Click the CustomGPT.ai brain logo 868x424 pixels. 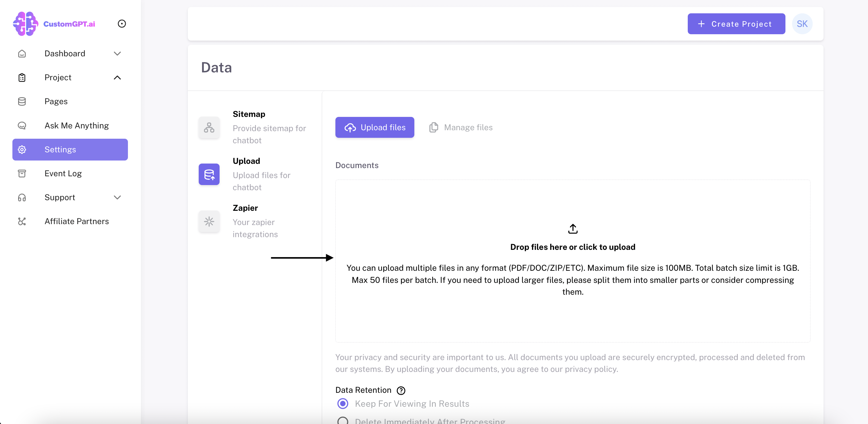[25, 24]
